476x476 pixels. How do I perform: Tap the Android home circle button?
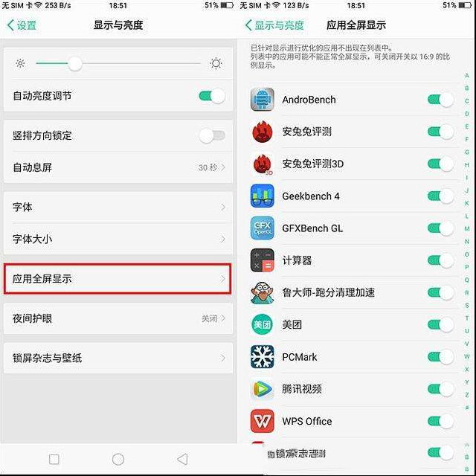[x=118, y=460]
